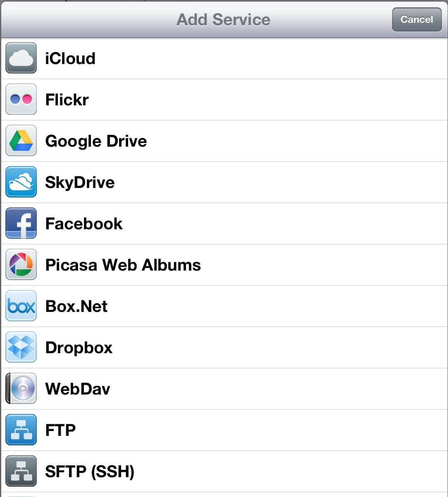This screenshot has width=448, height=497.
Task: Select the WebDav service label
Action: [78, 389]
